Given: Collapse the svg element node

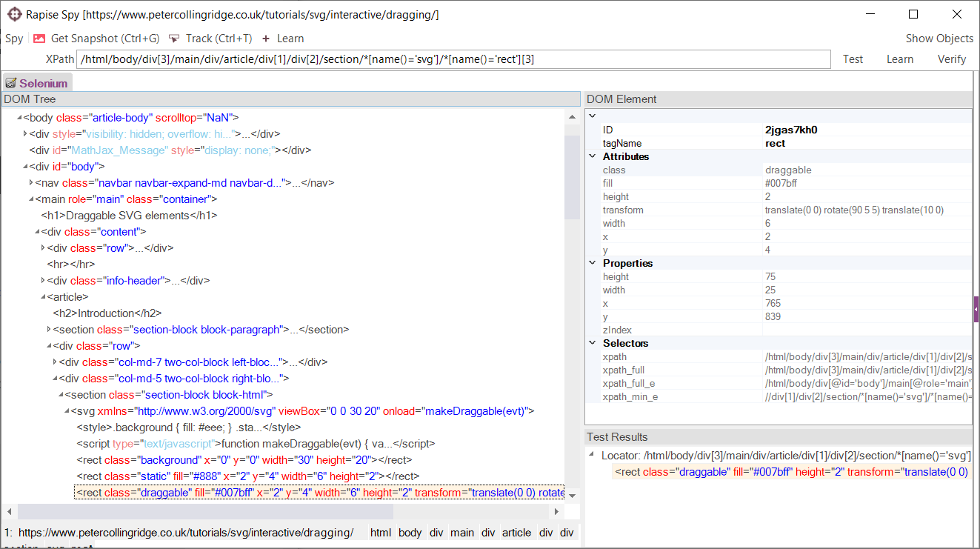Looking at the screenshot, I should tap(67, 411).
